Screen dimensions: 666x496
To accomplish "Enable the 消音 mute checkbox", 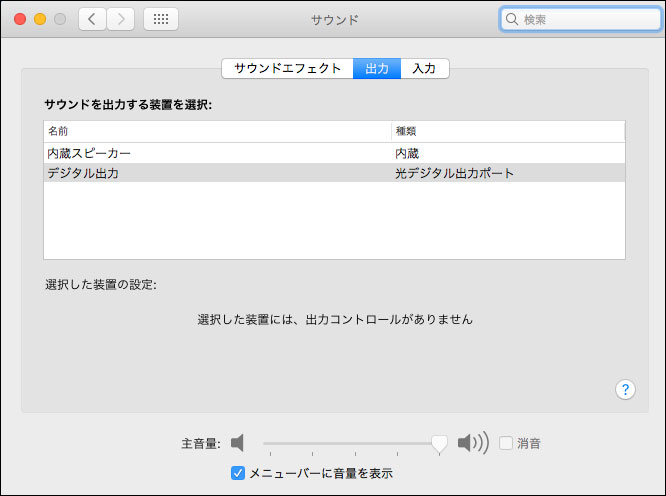I will coord(506,443).
